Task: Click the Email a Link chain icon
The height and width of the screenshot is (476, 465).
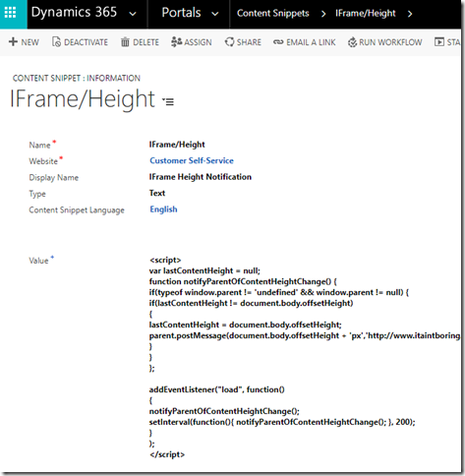Action: pyautogui.click(x=278, y=42)
